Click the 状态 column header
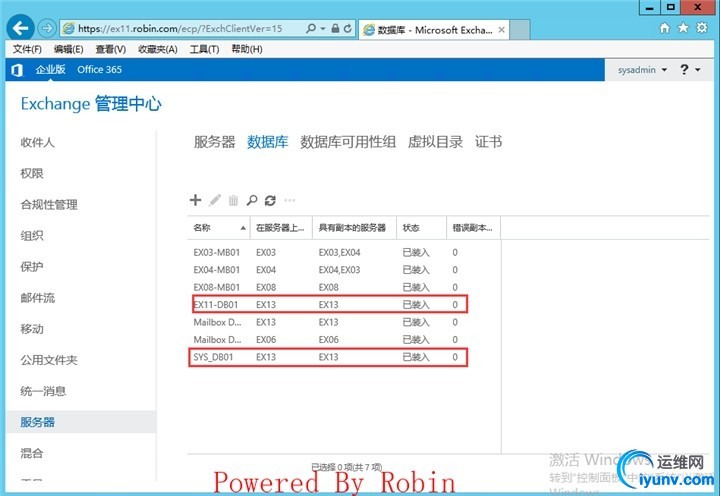720x496 pixels. 421,228
